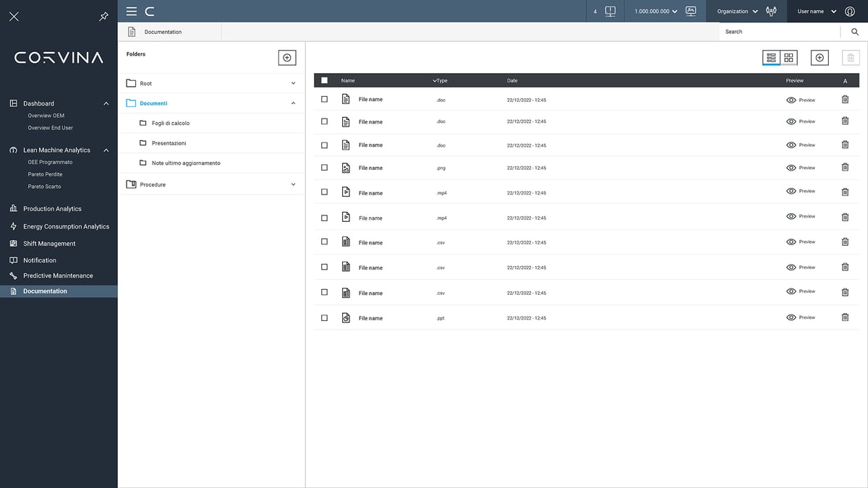Viewport: 868px width, 488px height.
Task: Delete the first .doc file via row trash icon
Action: 845,99
